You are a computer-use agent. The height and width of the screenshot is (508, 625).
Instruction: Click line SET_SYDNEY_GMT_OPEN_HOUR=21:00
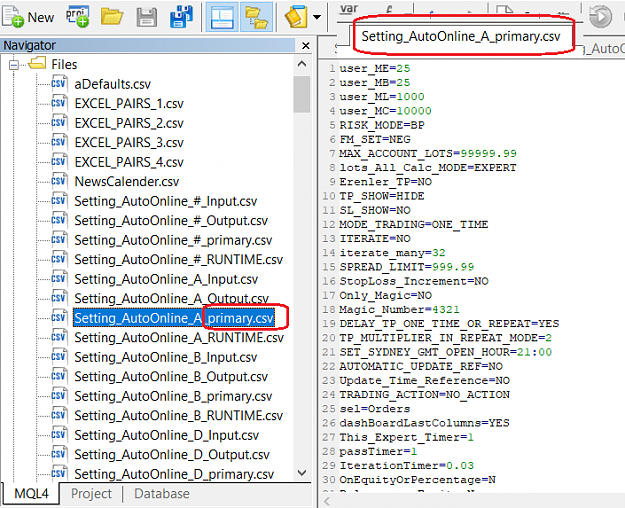pos(446,352)
